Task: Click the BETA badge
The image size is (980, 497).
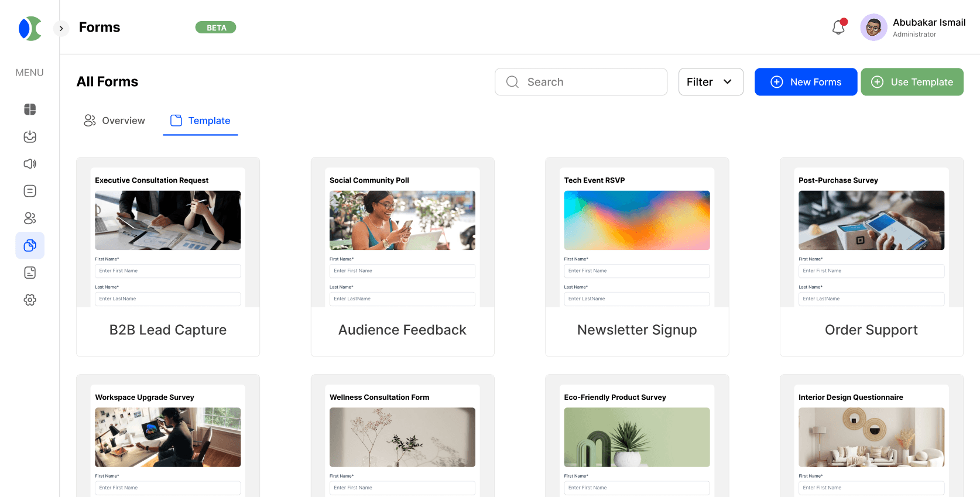Action: point(216,28)
